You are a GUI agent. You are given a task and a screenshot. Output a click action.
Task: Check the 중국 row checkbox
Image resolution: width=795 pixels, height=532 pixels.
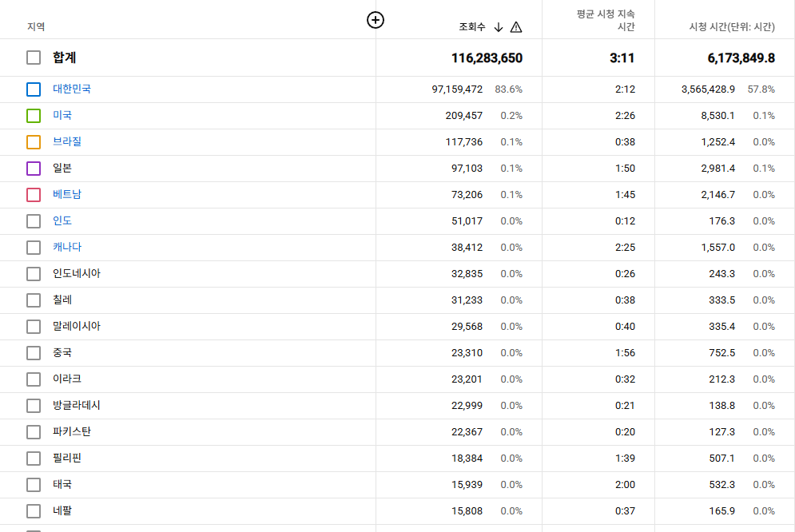pyautogui.click(x=34, y=353)
